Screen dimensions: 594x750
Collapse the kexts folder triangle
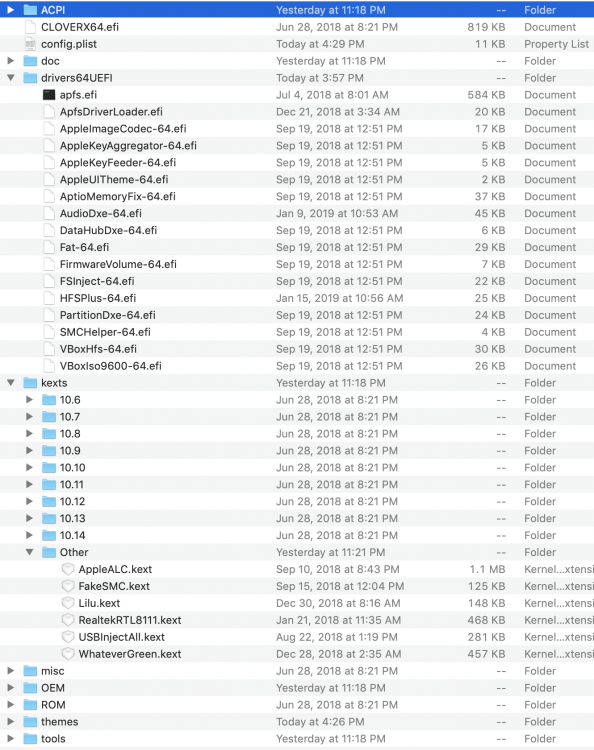click(x=11, y=383)
